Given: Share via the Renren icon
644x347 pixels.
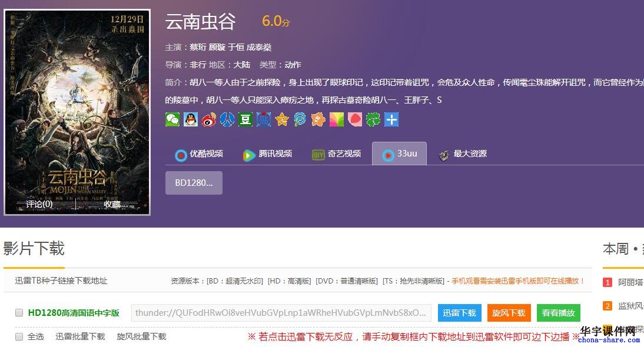Looking at the screenshot, I should pos(227,119).
